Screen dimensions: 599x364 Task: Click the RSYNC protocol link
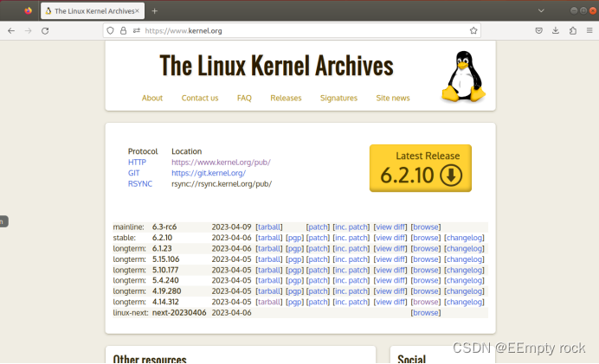point(140,183)
